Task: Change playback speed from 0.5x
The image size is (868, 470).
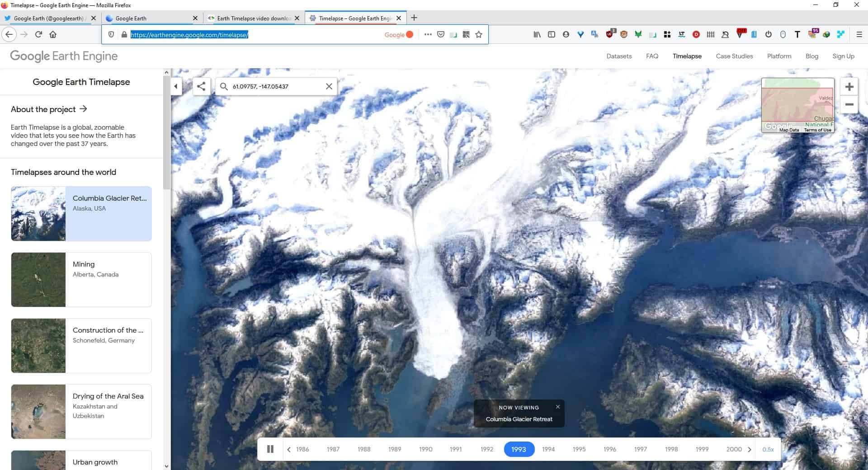Action: click(x=767, y=449)
